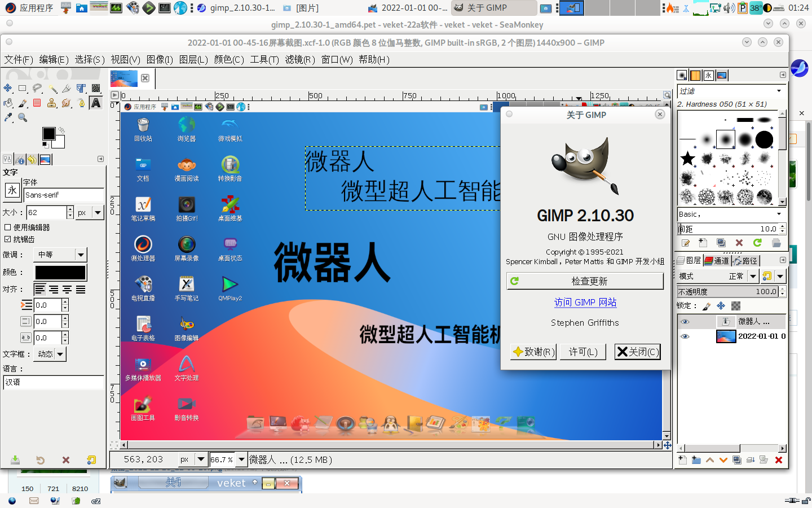The height and width of the screenshot is (508, 812).
Task: Open the 图层(L) layer menu
Action: coord(193,59)
